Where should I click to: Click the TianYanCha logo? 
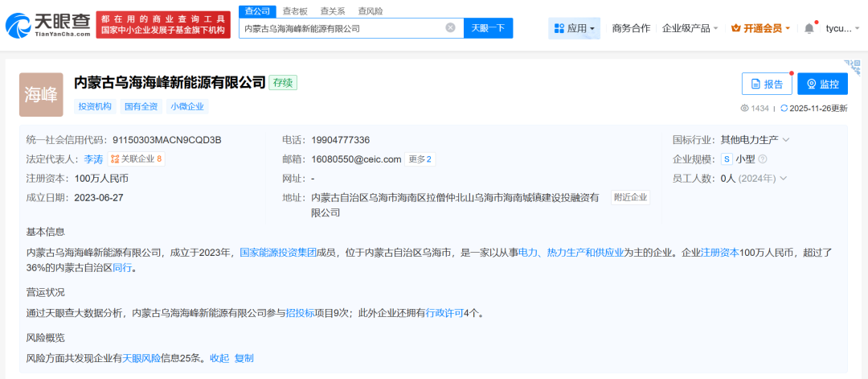[47, 24]
